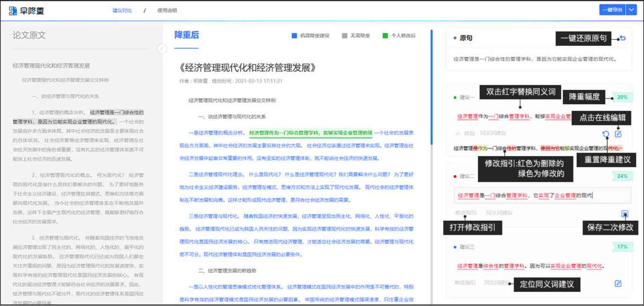Click 同义词建议 link under 建议二

[499, 213]
